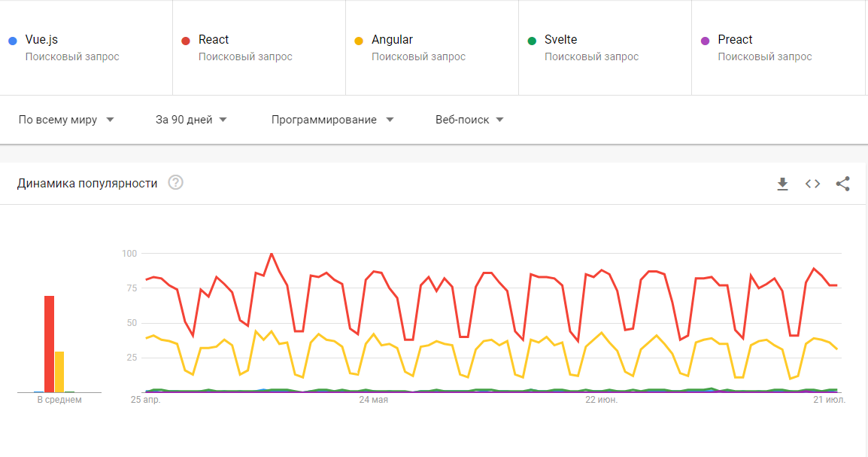The width and height of the screenshot is (868, 457).
Task: Share the popularity dynamics chart
Action: (x=843, y=184)
